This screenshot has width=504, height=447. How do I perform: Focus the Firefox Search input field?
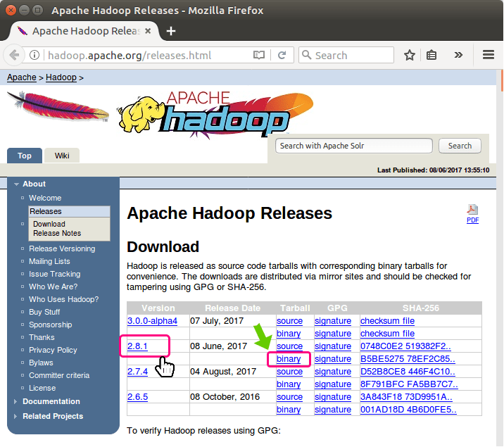[x=346, y=56]
